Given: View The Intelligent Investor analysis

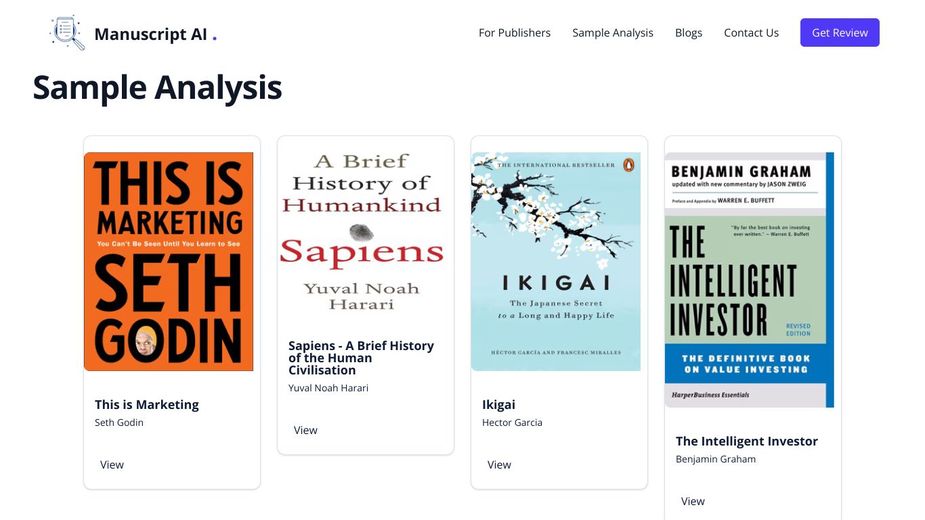Looking at the screenshot, I should tap(693, 502).
